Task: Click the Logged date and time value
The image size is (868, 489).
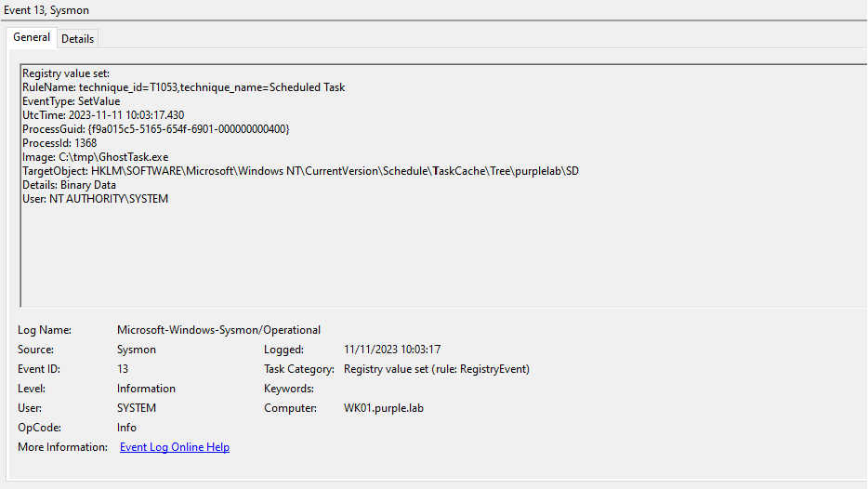Action: click(x=392, y=350)
